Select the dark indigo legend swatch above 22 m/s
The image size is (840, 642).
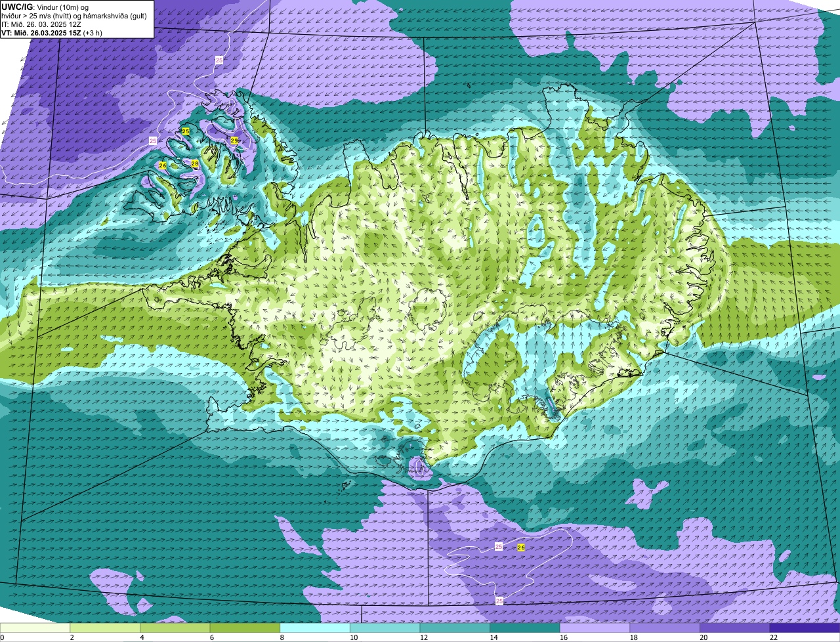(x=805, y=628)
